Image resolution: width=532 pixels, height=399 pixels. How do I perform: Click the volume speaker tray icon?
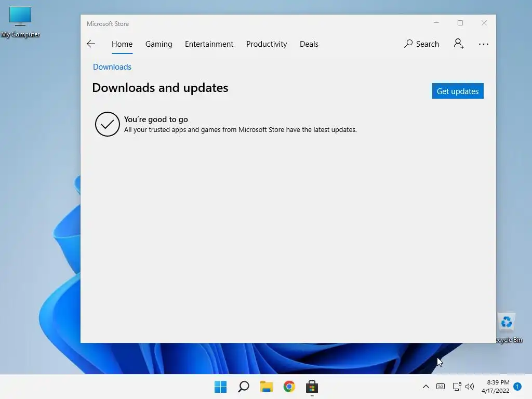click(470, 387)
